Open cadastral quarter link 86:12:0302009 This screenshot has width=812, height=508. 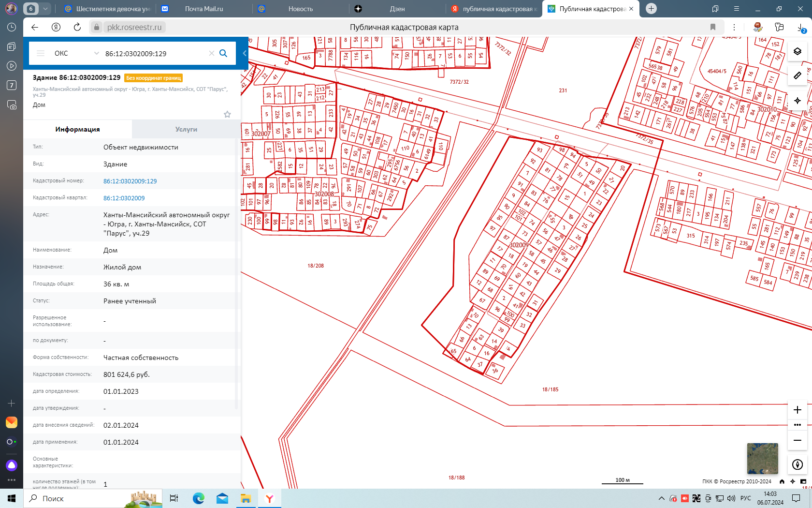(124, 198)
